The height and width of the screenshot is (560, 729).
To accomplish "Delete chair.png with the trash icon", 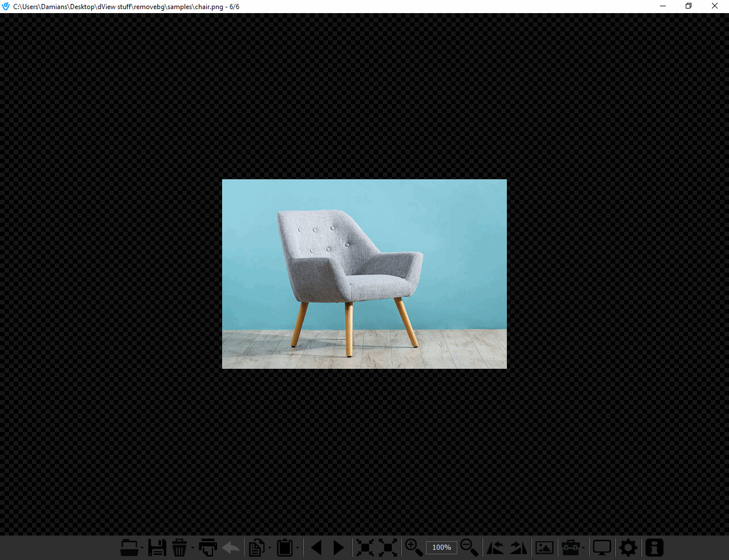I will [179, 547].
